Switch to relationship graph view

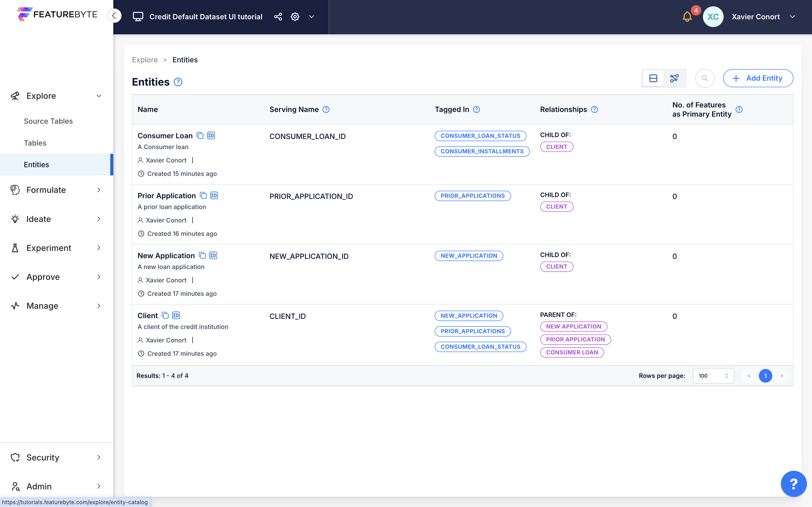(674, 78)
